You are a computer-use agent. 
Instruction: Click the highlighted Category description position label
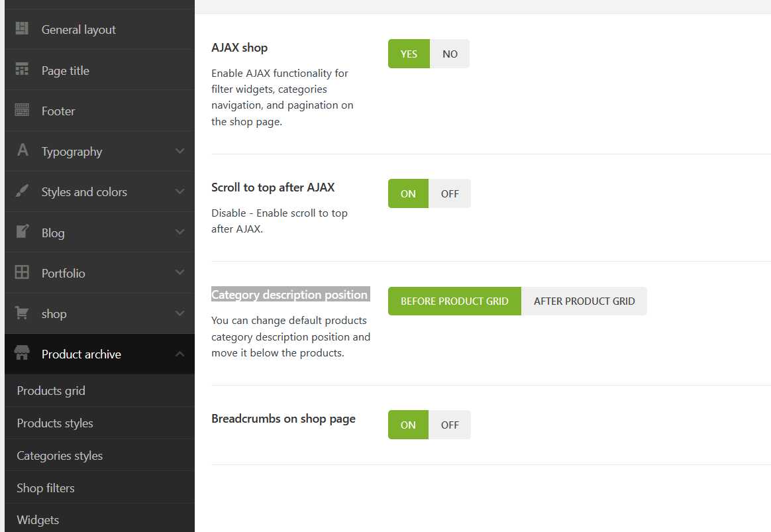click(289, 295)
